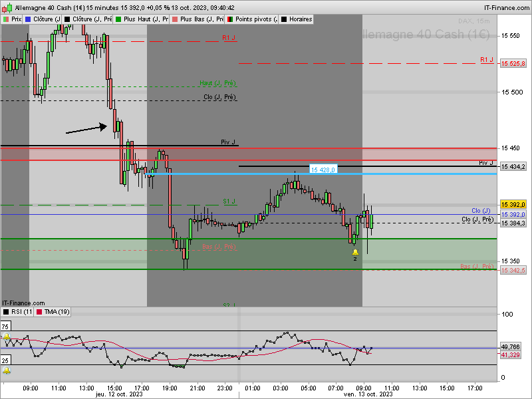Open the Prix legend item
The image size is (532, 399).
12,19
